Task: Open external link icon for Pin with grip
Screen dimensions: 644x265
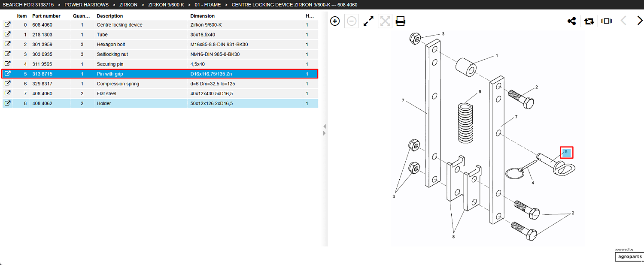Action: pyautogui.click(x=7, y=74)
